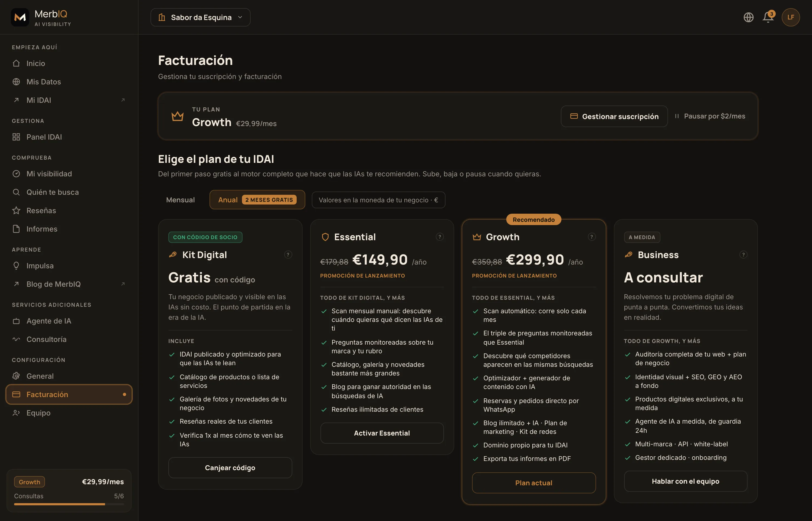This screenshot has width=812, height=521.
Task: Open Equipo settings
Action: (69, 413)
